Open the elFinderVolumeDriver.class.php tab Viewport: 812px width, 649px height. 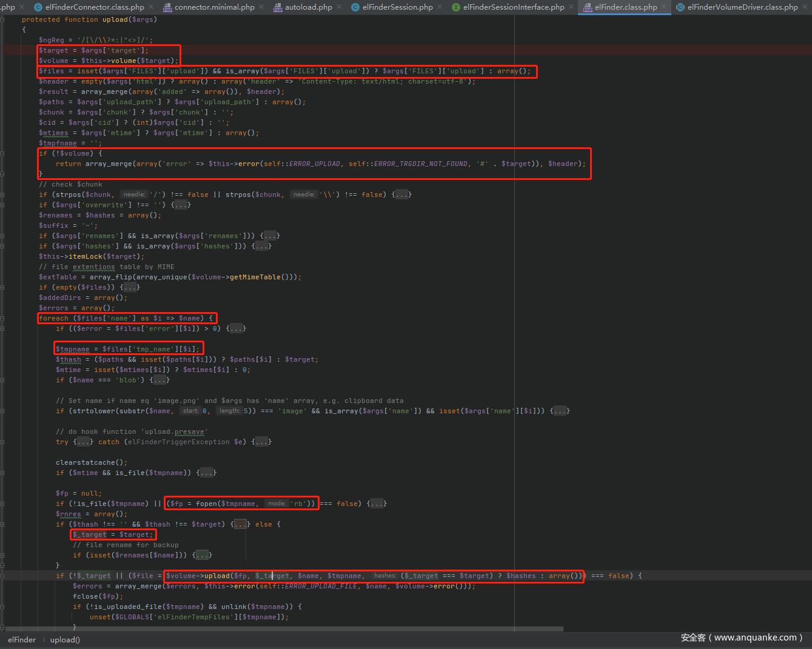(x=742, y=7)
